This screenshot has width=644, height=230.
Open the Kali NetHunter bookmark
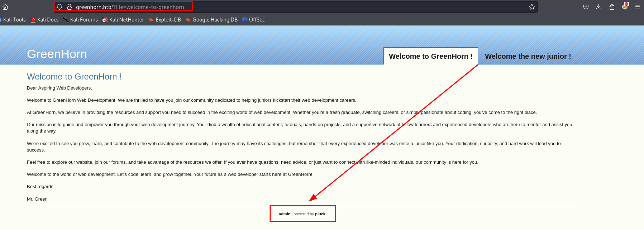click(x=123, y=20)
